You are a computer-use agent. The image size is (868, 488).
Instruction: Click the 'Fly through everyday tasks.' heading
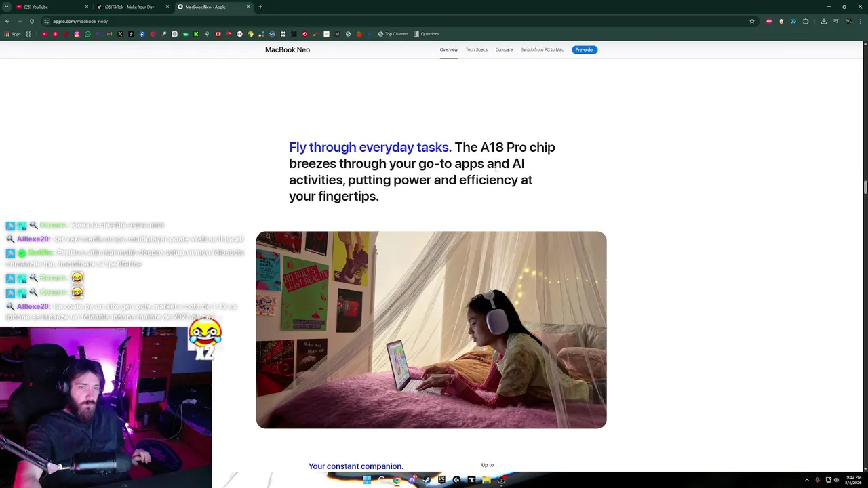click(370, 147)
